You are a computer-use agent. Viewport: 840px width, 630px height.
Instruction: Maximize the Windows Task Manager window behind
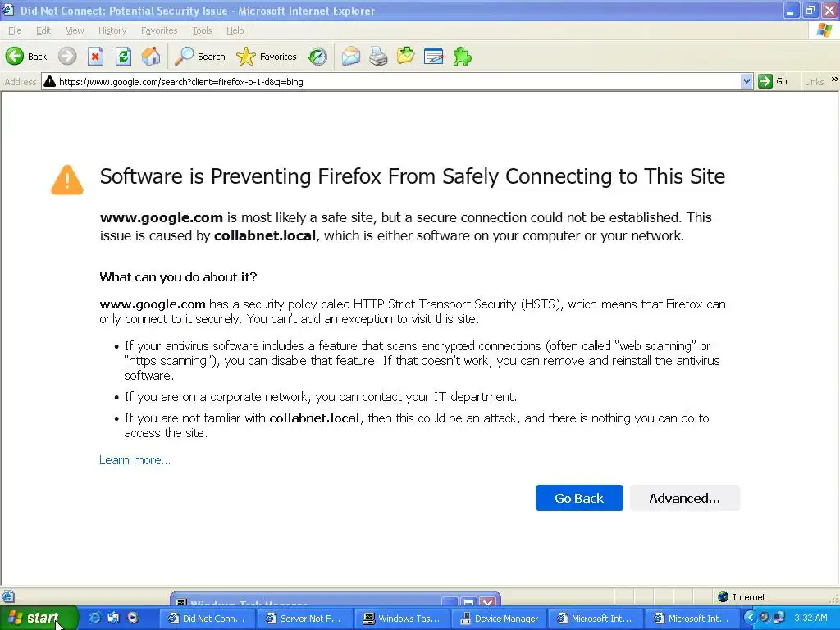tap(468, 602)
